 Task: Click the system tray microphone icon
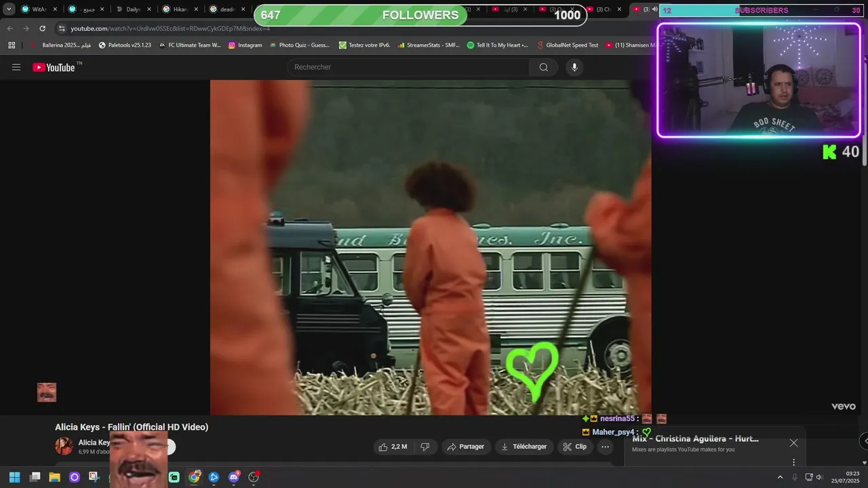(795, 477)
